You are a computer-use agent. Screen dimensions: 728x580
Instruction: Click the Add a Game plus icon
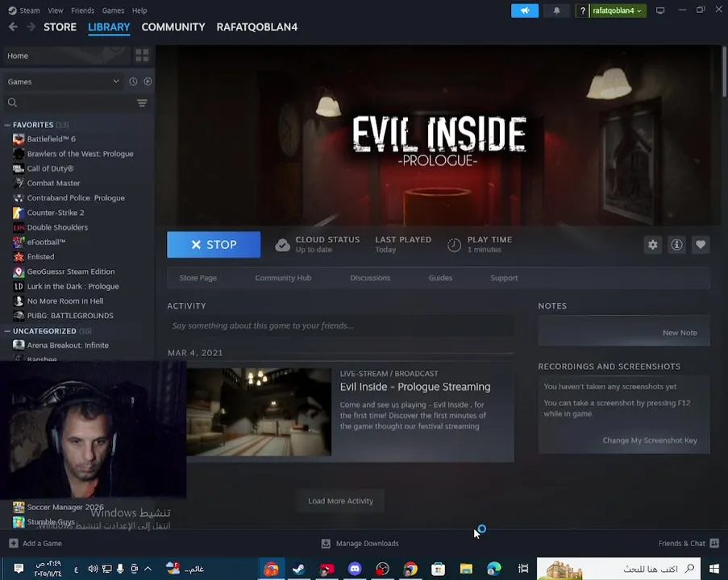tap(14, 543)
